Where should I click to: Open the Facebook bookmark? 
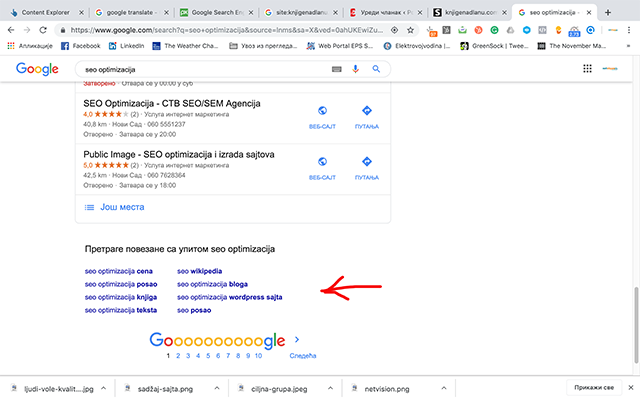(80, 46)
